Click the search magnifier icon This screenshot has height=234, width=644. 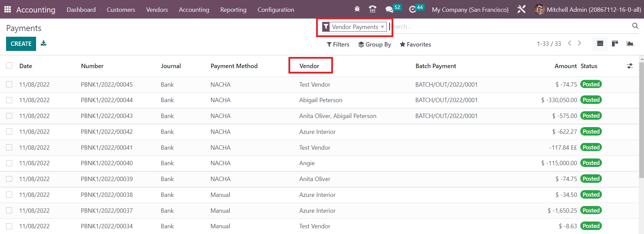tap(635, 26)
